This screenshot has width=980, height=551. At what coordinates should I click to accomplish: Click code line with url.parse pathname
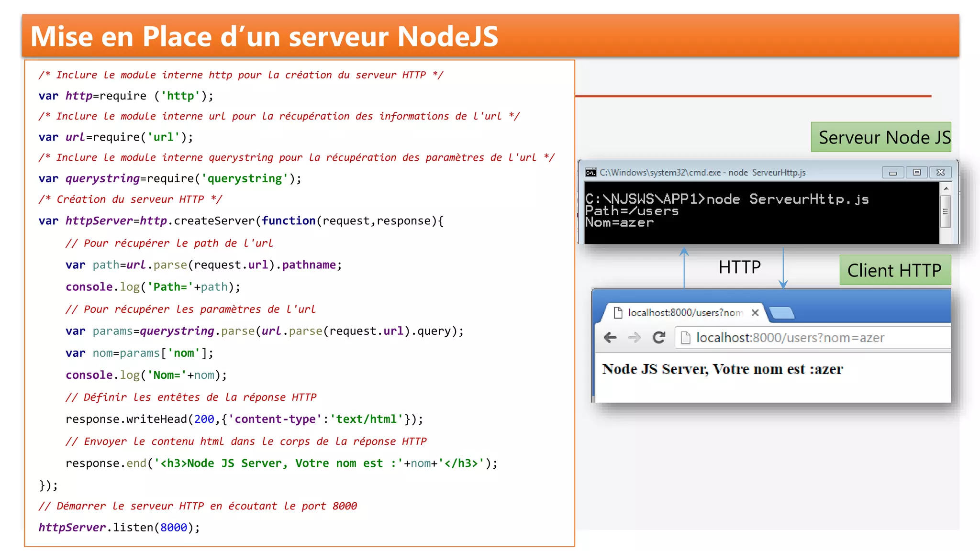pos(204,265)
